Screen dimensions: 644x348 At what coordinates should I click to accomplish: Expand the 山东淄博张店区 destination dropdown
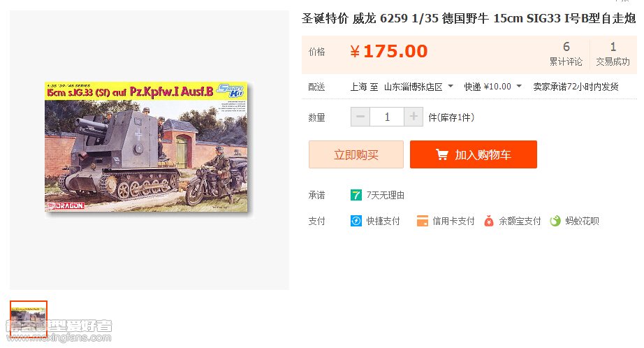[451, 86]
